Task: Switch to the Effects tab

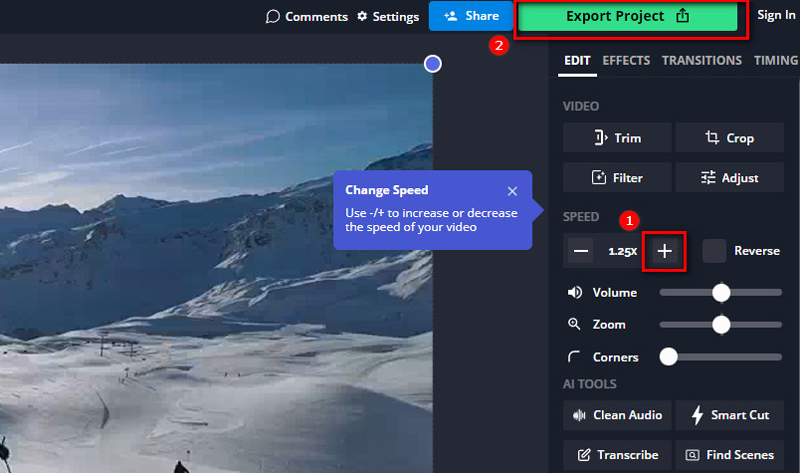Action: [x=626, y=60]
